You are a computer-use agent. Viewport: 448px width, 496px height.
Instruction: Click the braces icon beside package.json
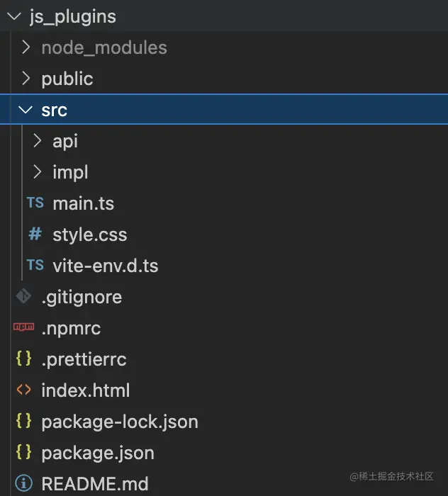click(x=23, y=453)
